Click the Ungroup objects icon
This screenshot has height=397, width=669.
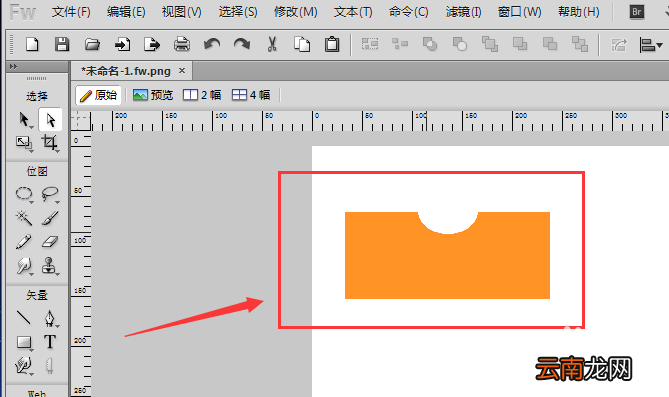tap(400, 44)
